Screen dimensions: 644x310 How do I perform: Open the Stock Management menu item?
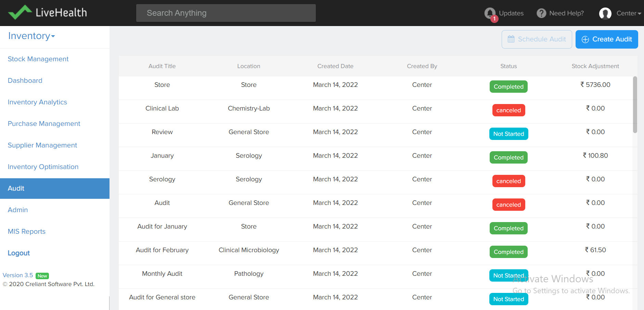pos(38,59)
